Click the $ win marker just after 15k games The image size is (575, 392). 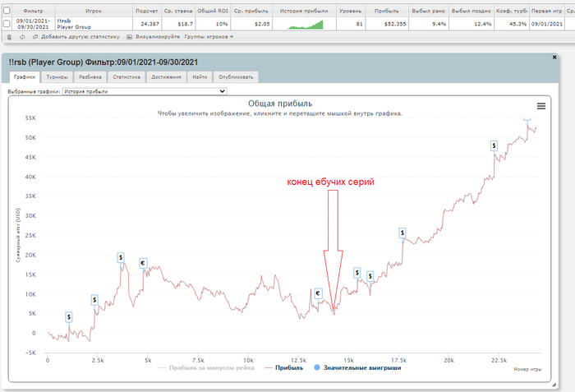(x=357, y=273)
